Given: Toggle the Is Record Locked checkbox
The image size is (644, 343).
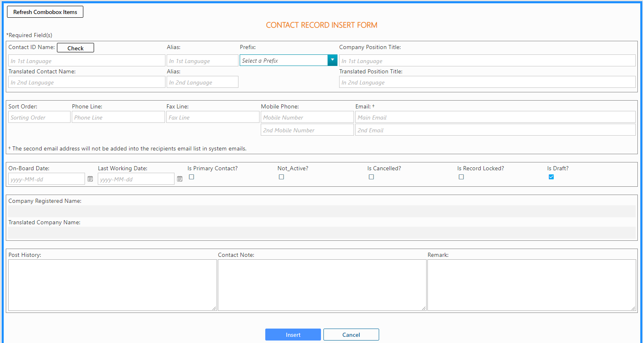Looking at the screenshot, I should [x=461, y=177].
